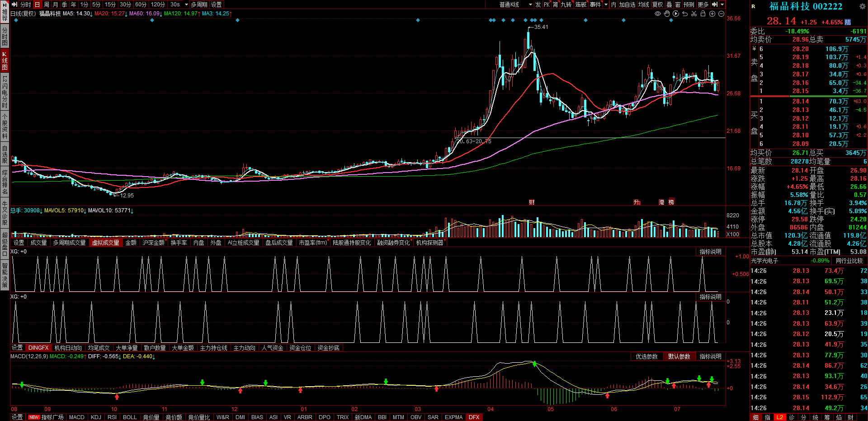The width and height of the screenshot is (868, 421).
Task: Click the 默认参数 button
Action: 679,357
